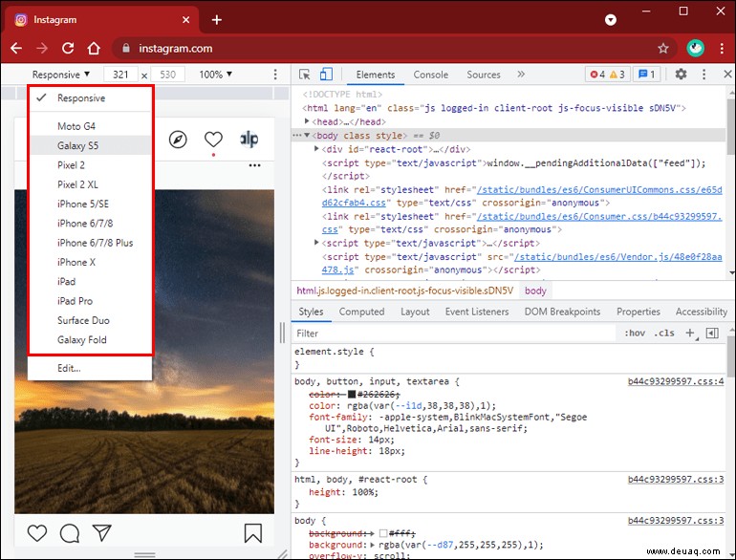Save the post with bookmark icon
The image size is (736, 560).
coord(253,533)
